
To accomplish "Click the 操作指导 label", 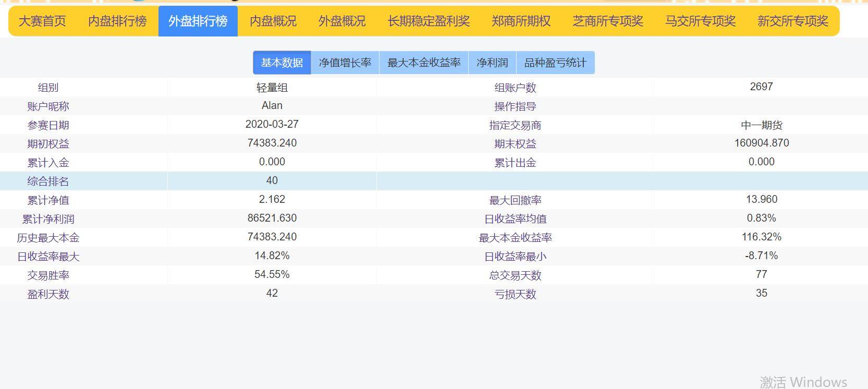I will tap(515, 106).
